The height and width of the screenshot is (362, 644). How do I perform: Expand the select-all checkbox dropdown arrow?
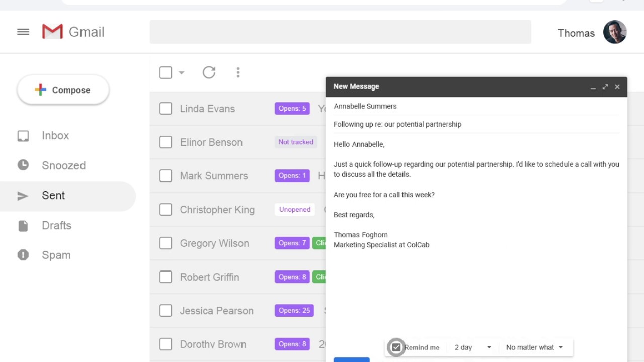182,73
